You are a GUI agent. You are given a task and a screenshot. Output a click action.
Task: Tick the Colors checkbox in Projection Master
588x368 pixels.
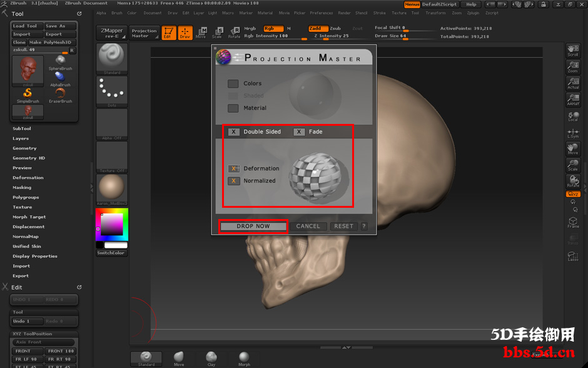[233, 83]
